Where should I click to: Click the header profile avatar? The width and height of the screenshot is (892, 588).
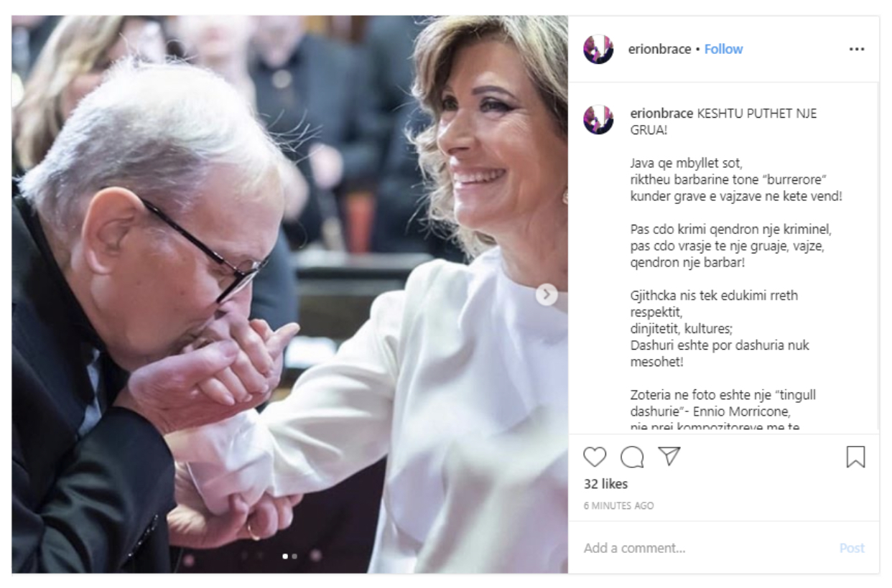[x=598, y=49]
